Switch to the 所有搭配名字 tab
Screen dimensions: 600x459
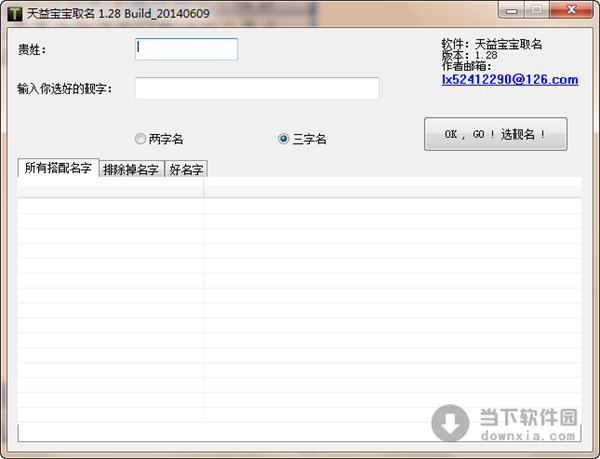pos(58,168)
